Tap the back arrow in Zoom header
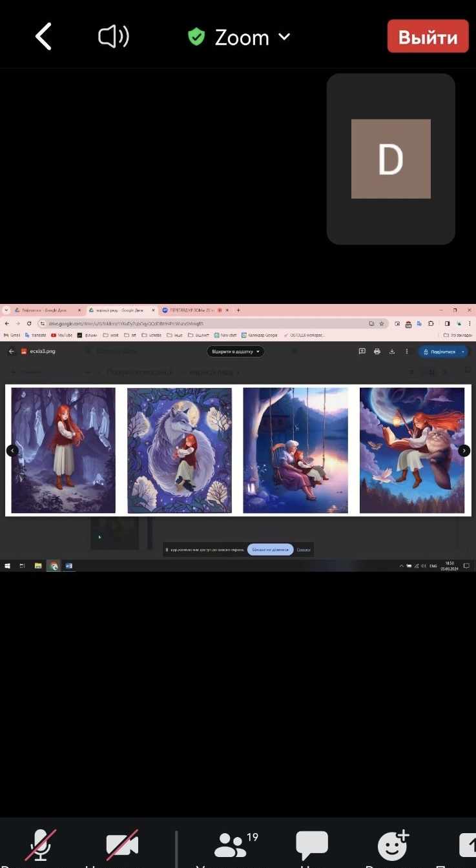The height and width of the screenshot is (868, 476). click(43, 37)
